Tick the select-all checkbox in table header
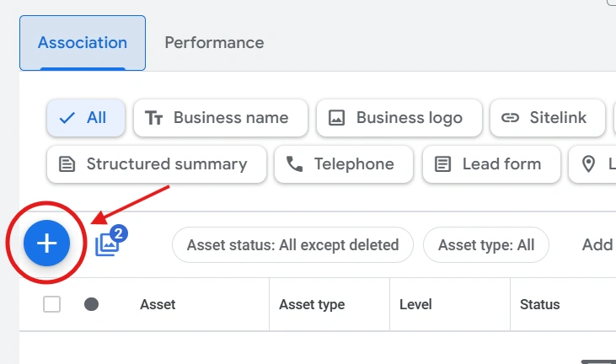Image resolution: width=616 pixels, height=364 pixels. pyautogui.click(x=52, y=304)
